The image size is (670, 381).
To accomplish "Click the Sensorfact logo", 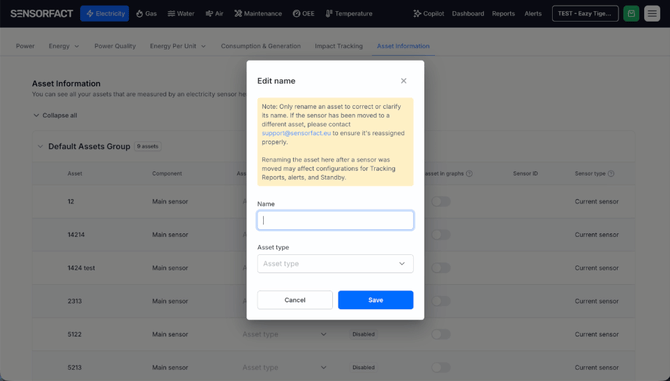I will (x=42, y=14).
